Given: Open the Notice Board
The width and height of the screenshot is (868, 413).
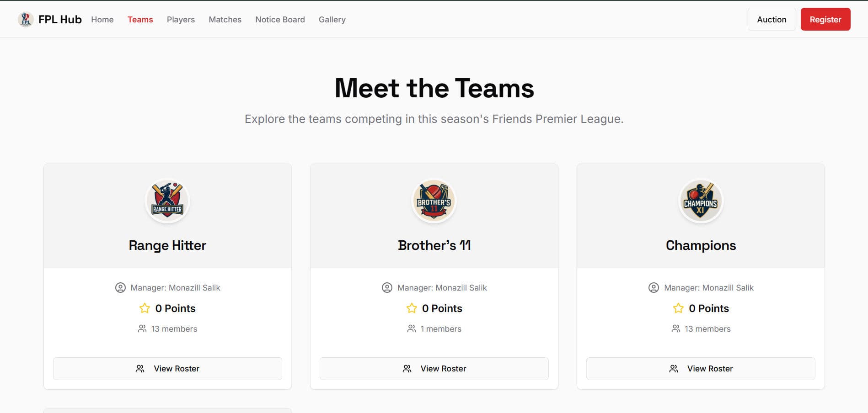Looking at the screenshot, I should 280,19.
